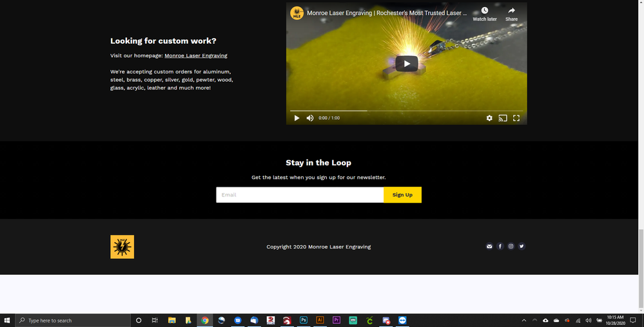Open the video settings gear menu
The height and width of the screenshot is (327, 644).
point(489,118)
